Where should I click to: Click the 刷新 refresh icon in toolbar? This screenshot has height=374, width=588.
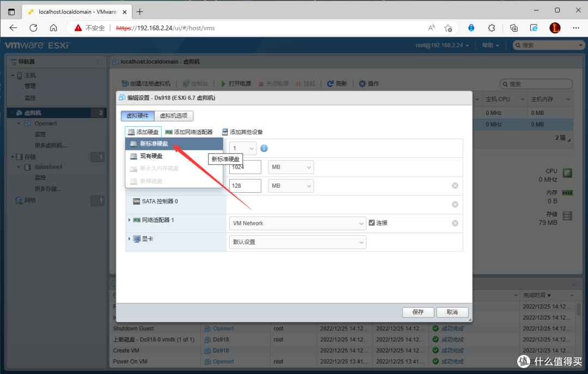tap(330, 84)
